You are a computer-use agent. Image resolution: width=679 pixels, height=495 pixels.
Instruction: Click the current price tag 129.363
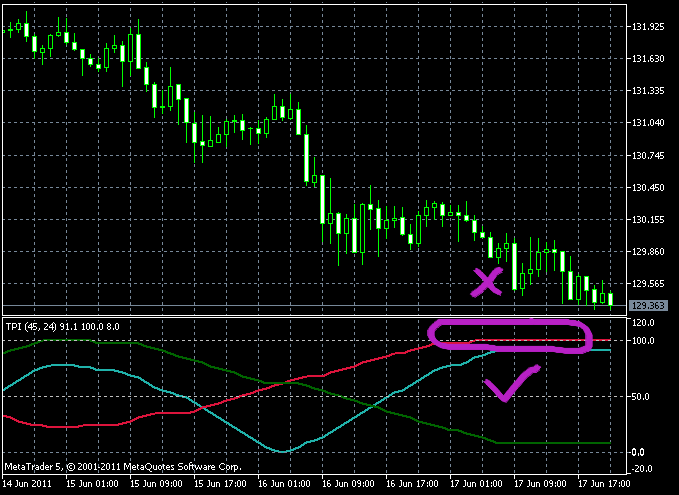point(648,306)
